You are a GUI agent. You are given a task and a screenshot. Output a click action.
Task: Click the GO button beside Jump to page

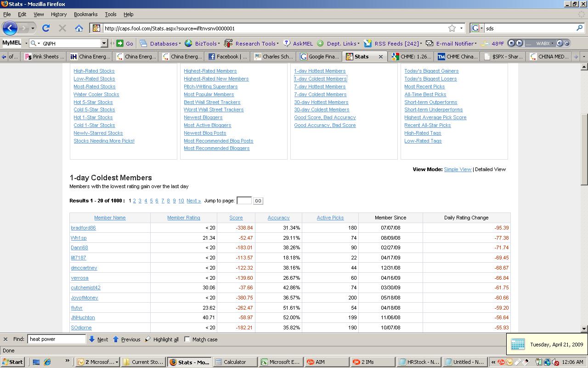coord(258,201)
